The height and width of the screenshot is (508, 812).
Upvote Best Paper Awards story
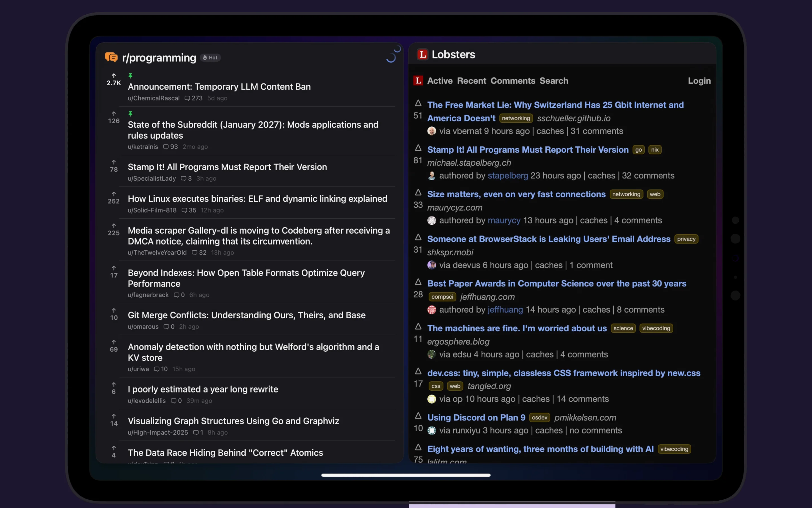point(418,282)
